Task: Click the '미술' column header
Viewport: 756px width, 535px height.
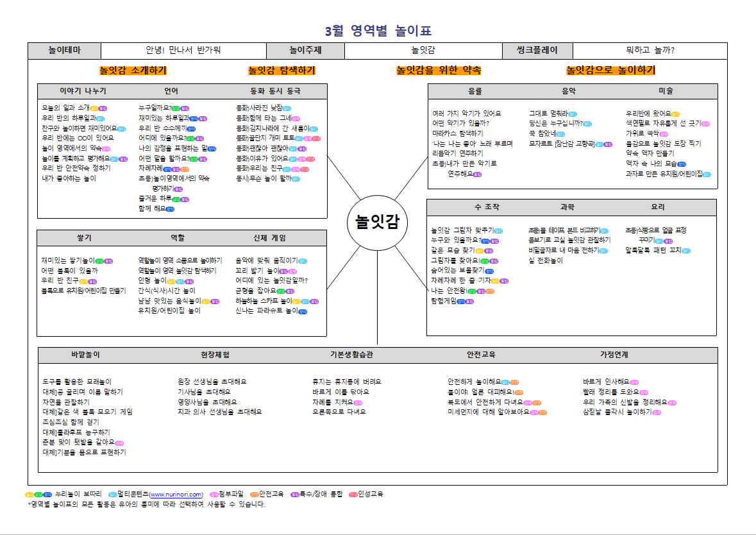Action: 666,91
